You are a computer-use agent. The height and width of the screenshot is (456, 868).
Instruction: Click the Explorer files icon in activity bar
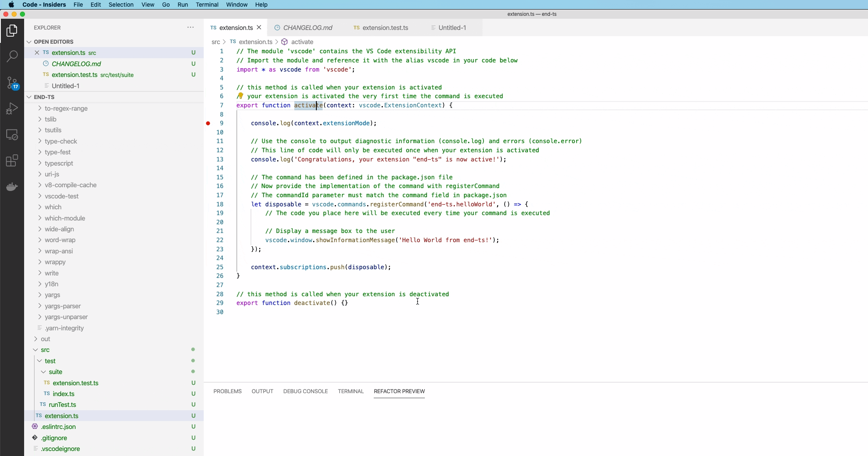(12, 30)
